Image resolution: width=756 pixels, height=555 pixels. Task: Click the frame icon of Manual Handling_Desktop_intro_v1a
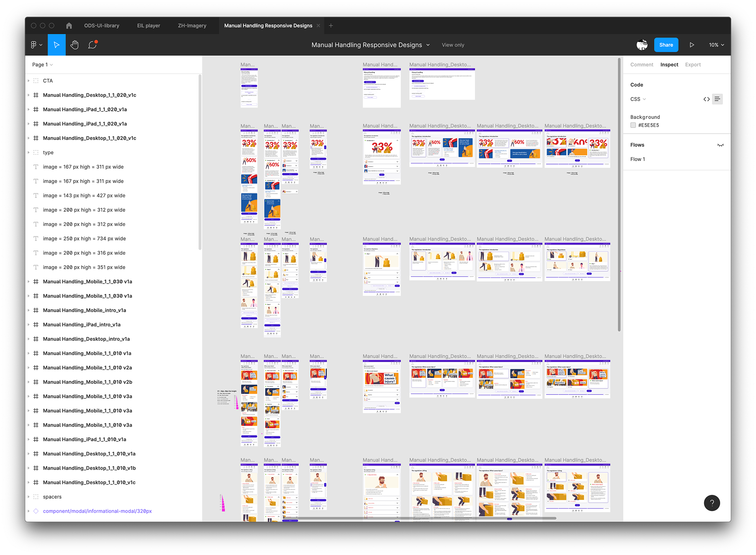36,339
